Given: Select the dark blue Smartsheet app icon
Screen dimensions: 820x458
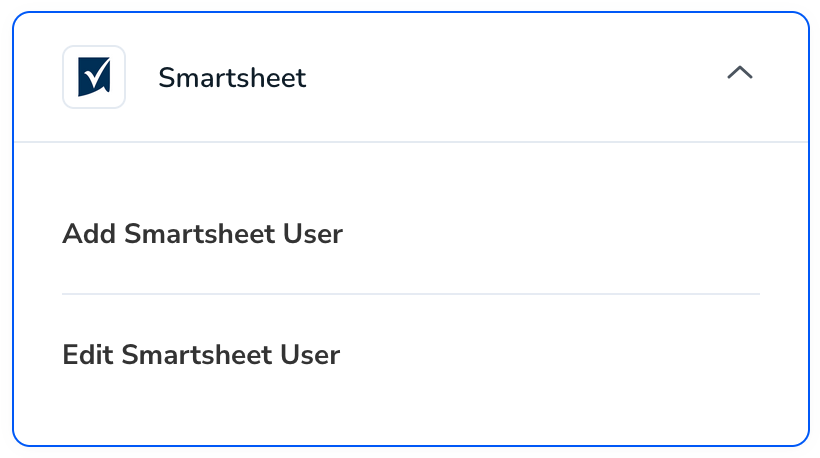Looking at the screenshot, I should [x=94, y=77].
